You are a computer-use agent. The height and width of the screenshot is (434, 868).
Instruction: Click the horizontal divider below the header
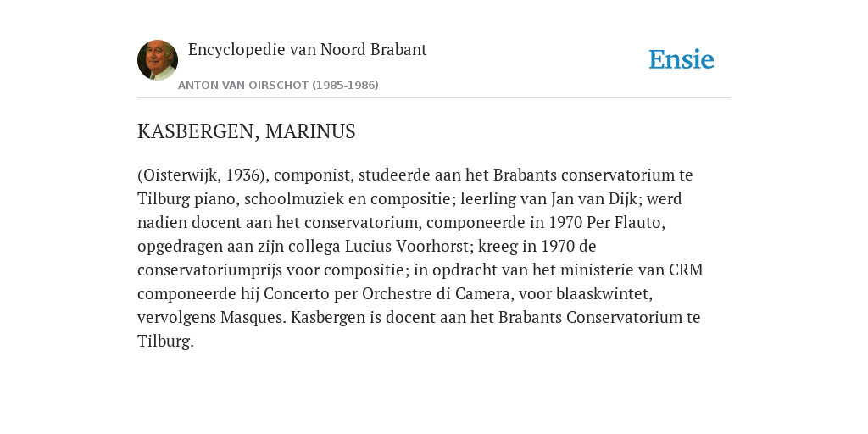click(x=434, y=98)
